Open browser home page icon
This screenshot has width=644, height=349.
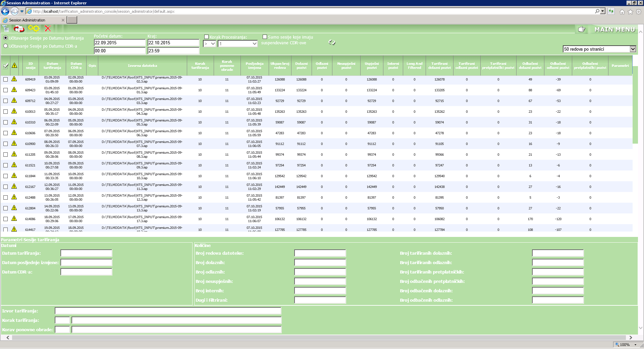[x=622, y=12]
